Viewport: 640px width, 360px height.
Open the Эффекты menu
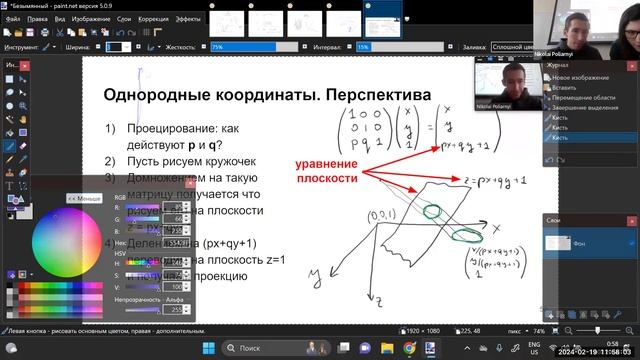pos(188,19)
